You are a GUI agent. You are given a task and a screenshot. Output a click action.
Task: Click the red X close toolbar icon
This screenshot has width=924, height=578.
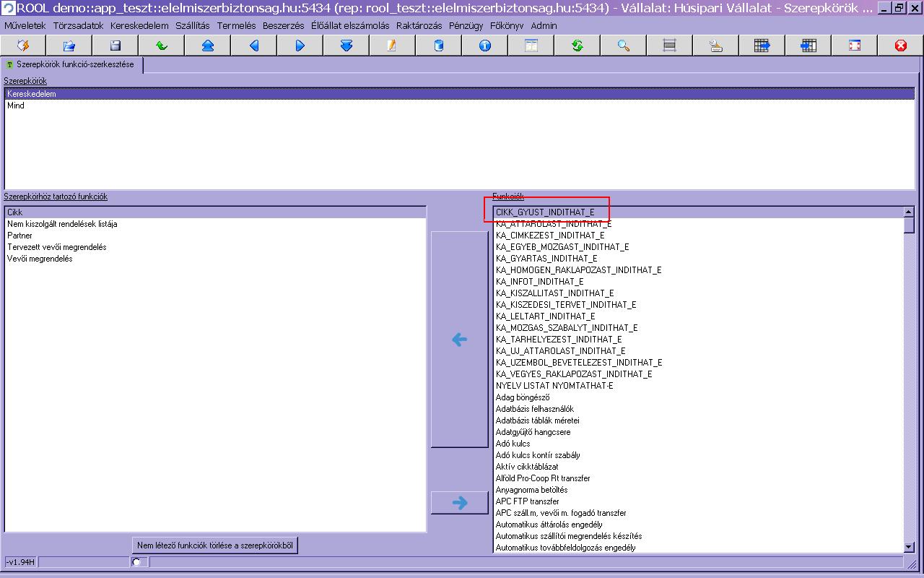[x=901, y=46]
